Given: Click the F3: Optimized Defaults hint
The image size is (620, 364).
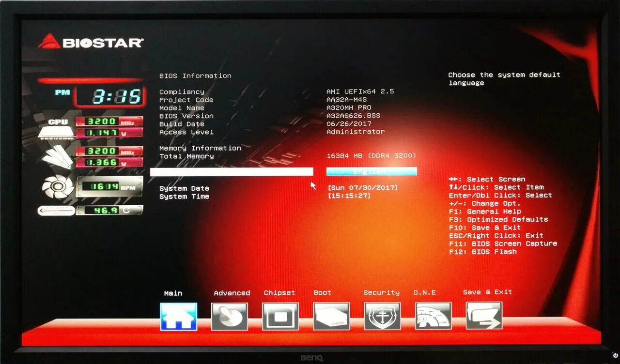Looking at the screenshot, I should 498,219.
